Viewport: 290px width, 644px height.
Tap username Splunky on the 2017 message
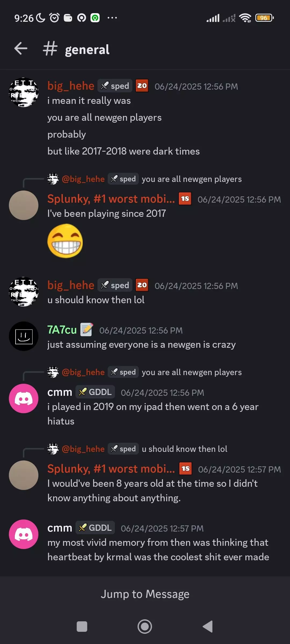[111, 199]
